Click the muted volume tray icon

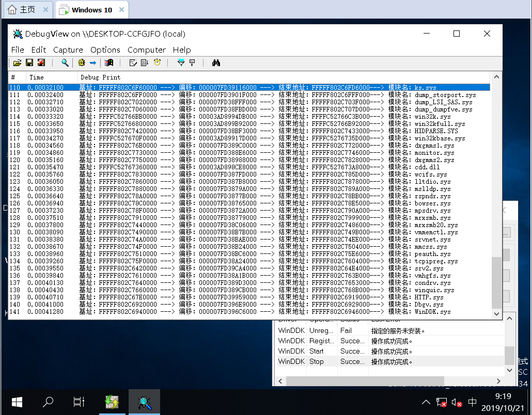pyautogui.click(x=457, y=403)
